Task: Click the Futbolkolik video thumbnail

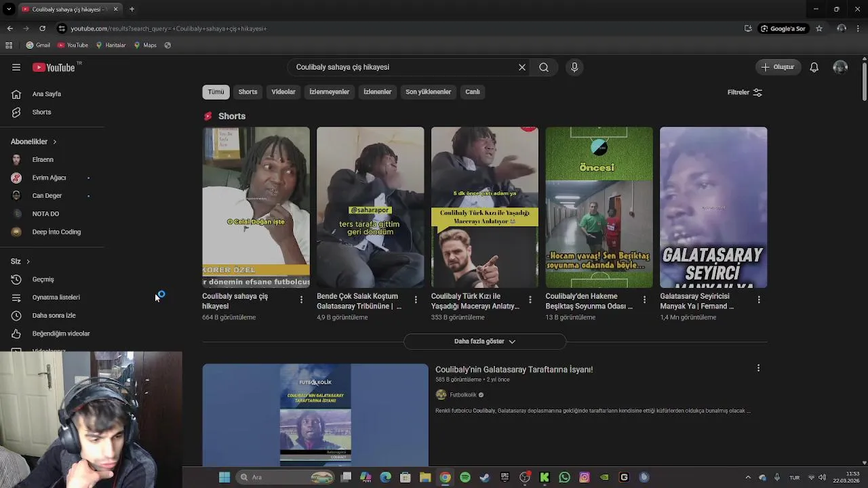Action: pyautogui.click(x=315, y=415)
